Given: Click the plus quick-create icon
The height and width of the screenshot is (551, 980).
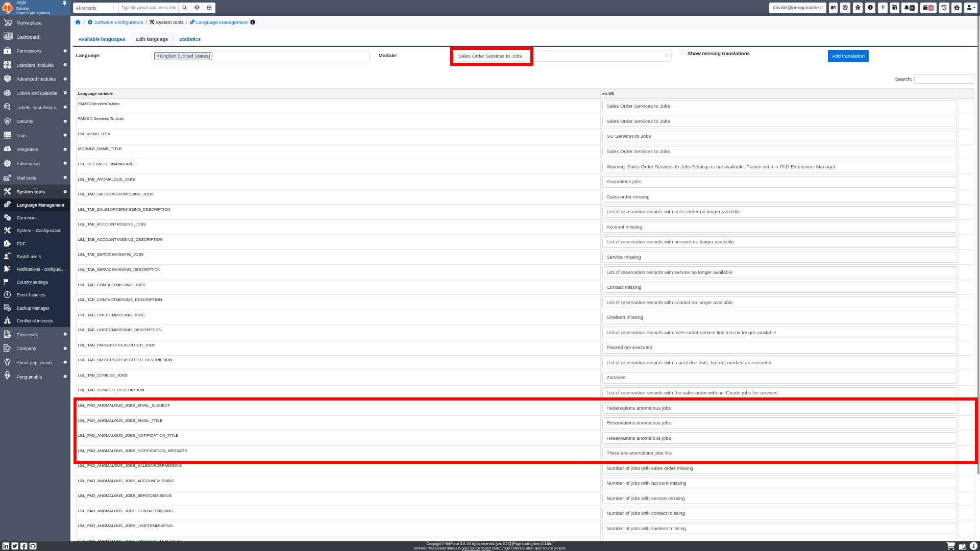Looking at the screenshot, I should (883, 8).
